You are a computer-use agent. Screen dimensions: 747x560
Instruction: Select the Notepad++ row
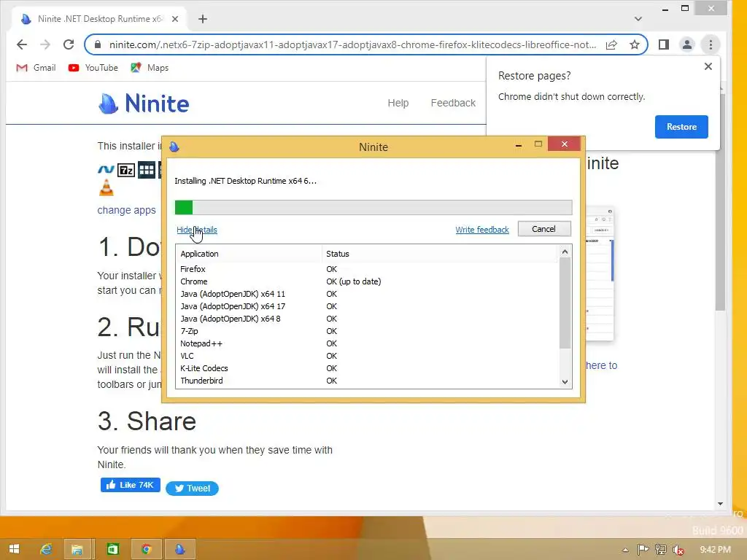(367, 343)
